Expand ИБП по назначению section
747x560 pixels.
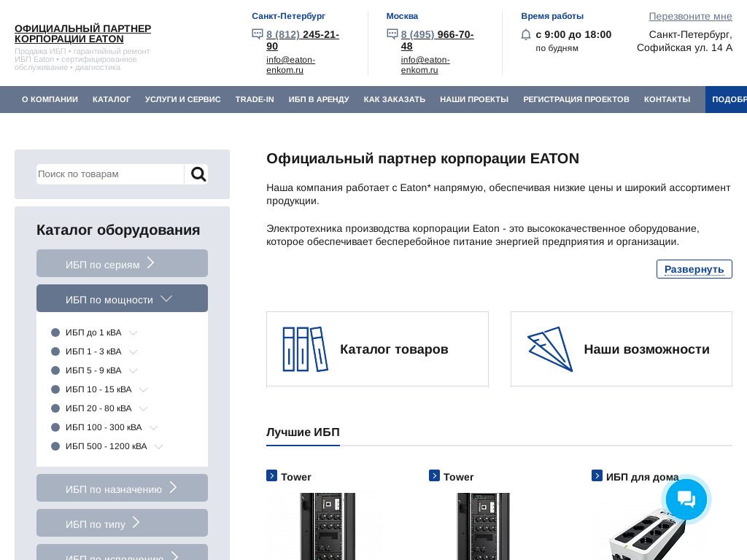[122, 488]
